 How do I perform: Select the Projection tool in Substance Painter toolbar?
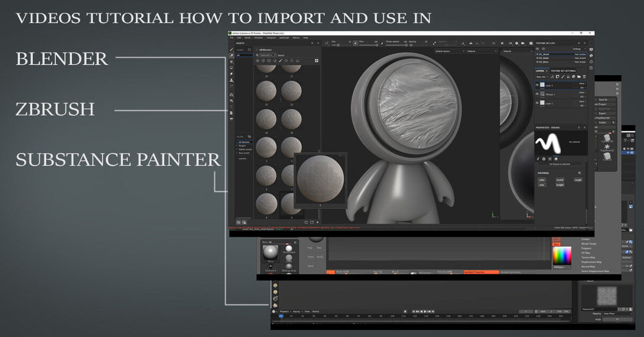(x=231, y=61)
